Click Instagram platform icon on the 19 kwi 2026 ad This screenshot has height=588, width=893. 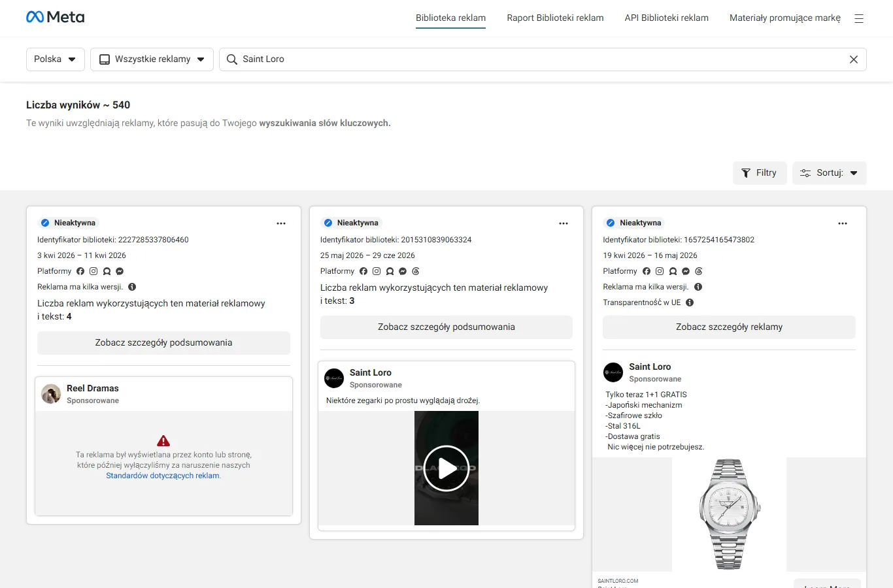point(660,271)
